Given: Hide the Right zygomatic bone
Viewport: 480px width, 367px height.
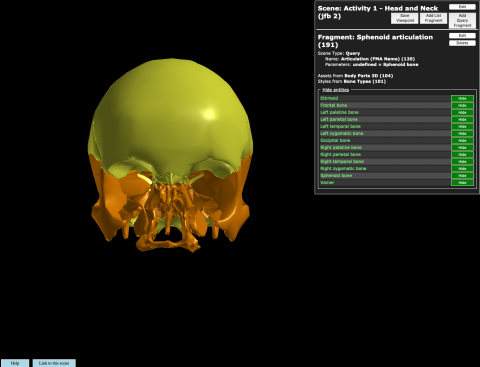Looking at the screenshot, I should (462, 168).
